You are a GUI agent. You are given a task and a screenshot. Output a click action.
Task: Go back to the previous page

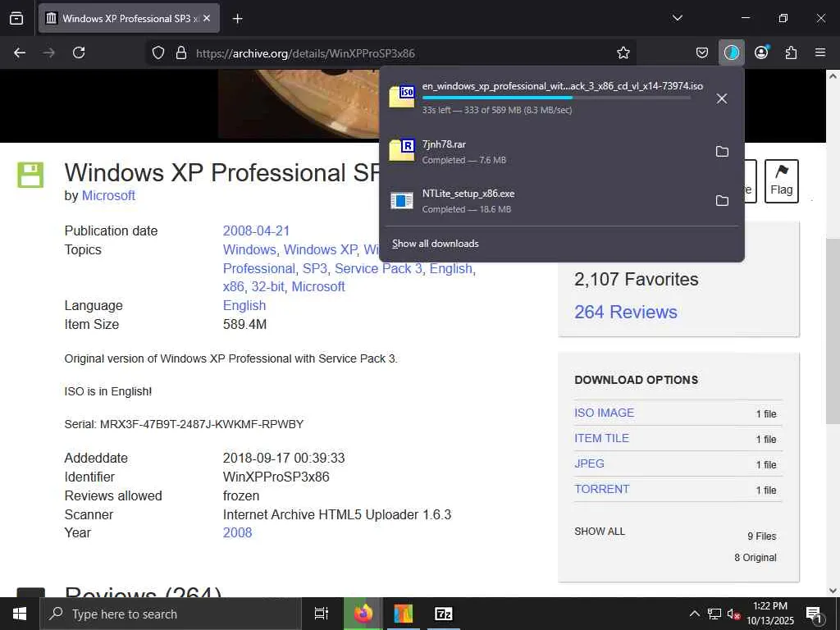click(x=20, y=52)
